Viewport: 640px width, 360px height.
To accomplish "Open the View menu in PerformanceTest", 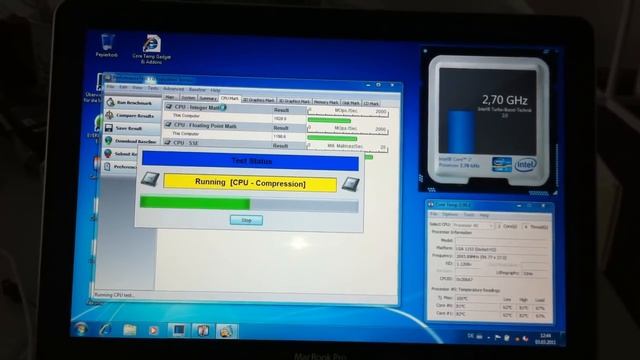I will click(137, 88).
